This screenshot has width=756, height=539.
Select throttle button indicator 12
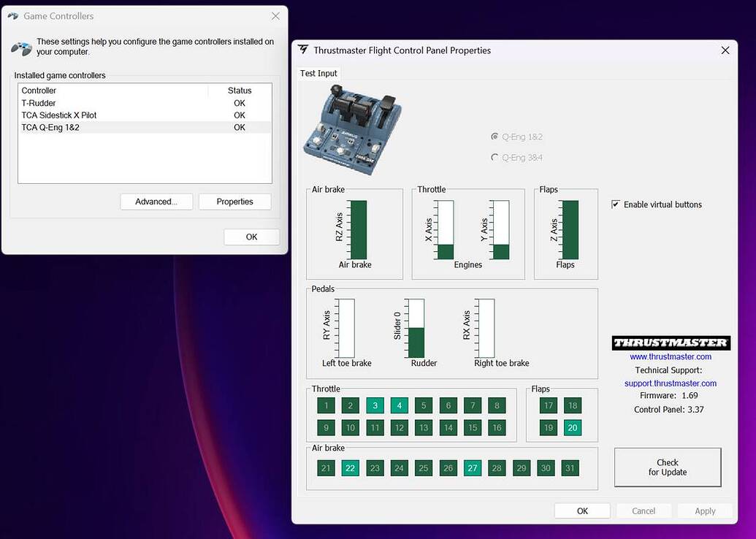tap(400, 428)
